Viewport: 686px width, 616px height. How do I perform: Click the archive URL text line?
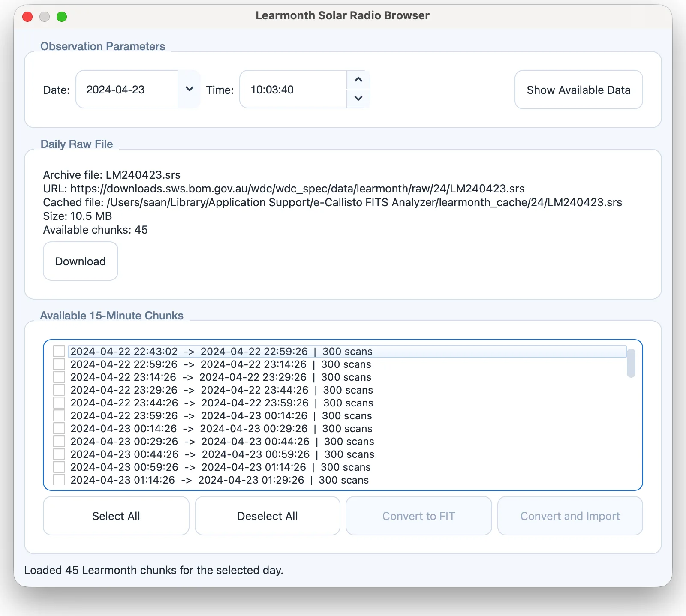click(284, 189)
